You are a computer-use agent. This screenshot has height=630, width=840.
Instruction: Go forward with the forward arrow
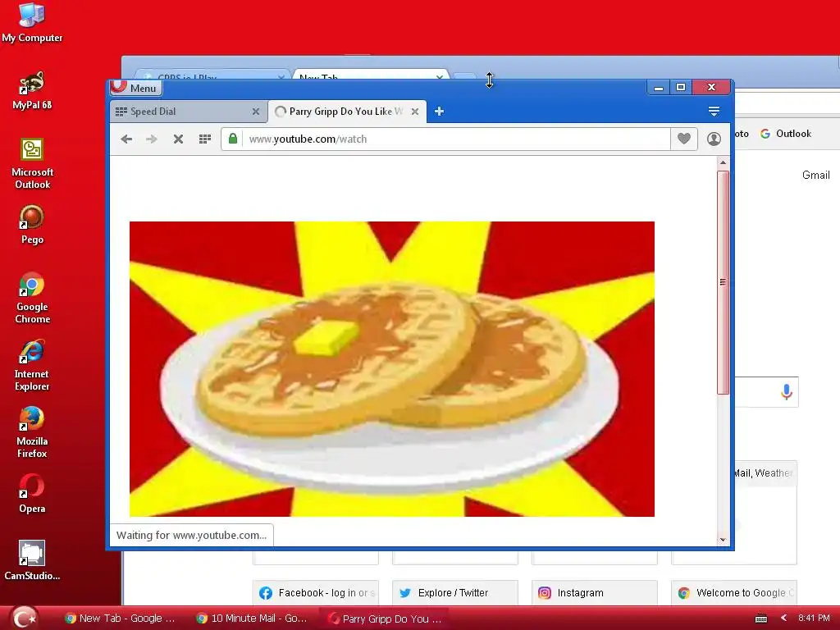click(152, 139)
